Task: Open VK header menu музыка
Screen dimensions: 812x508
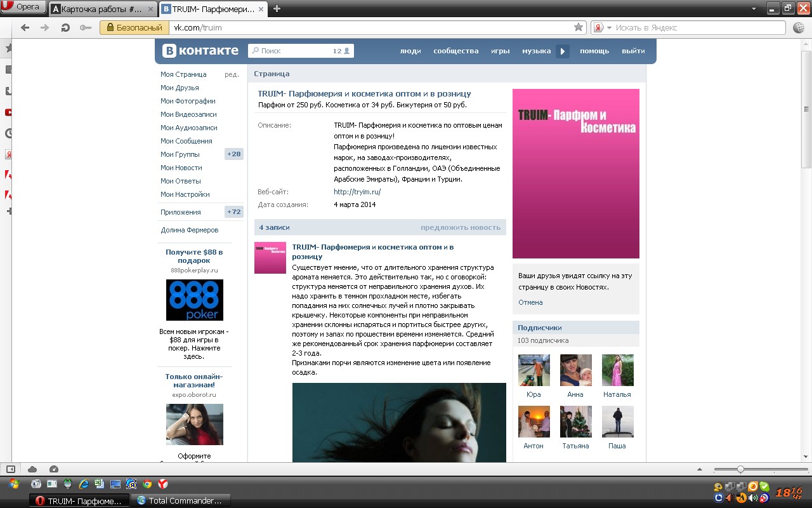Action: (537, 51)
